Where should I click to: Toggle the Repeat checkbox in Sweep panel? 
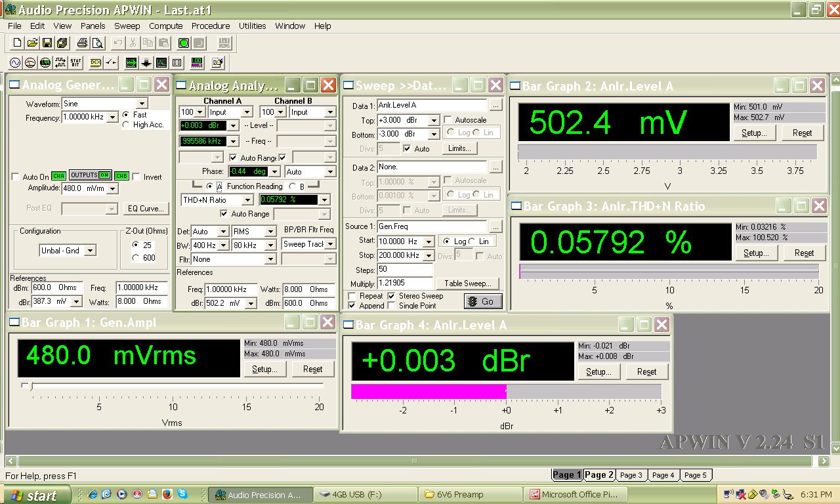tap(352, 296)
